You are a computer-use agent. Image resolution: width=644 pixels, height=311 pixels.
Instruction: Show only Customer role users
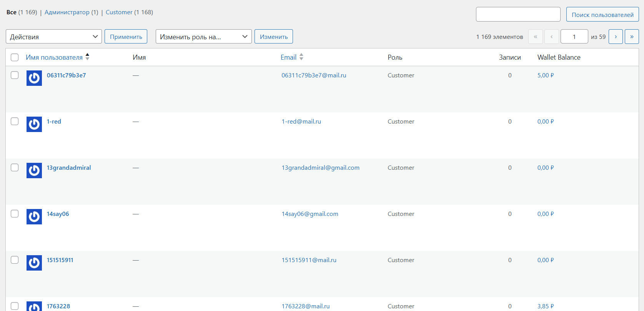click(x=119, y=12)
